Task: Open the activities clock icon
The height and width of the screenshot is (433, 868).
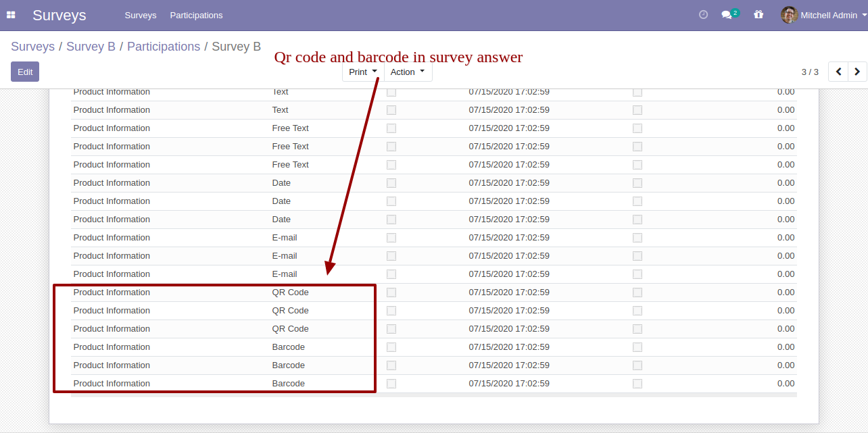Action: (703, 15)
